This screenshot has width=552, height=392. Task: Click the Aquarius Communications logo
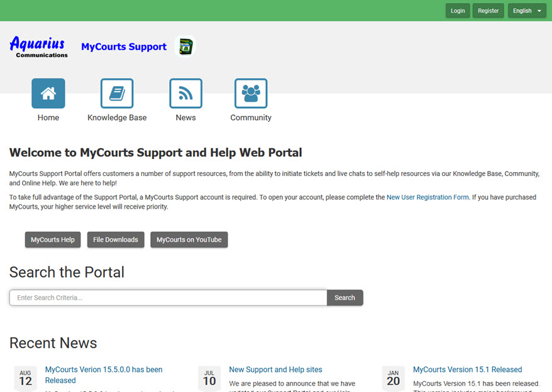pyautogui.click(x=38, y=46)
